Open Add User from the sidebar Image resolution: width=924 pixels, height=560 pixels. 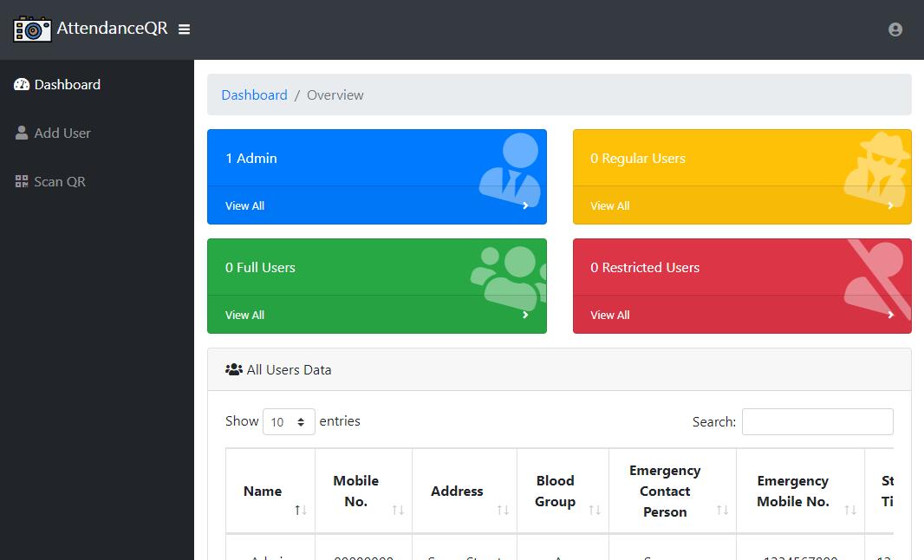62,133
